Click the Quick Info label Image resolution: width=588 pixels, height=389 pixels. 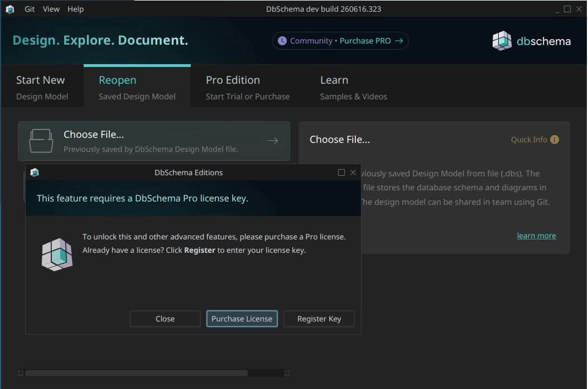(x=529, y=140)
